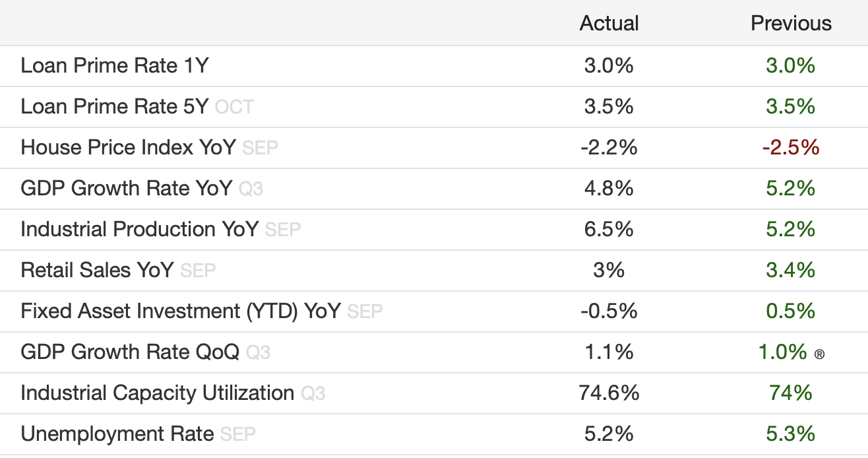
Task: Select Fixed Asset Investment (YTD) YoY
Action: [x=180, y=311]
